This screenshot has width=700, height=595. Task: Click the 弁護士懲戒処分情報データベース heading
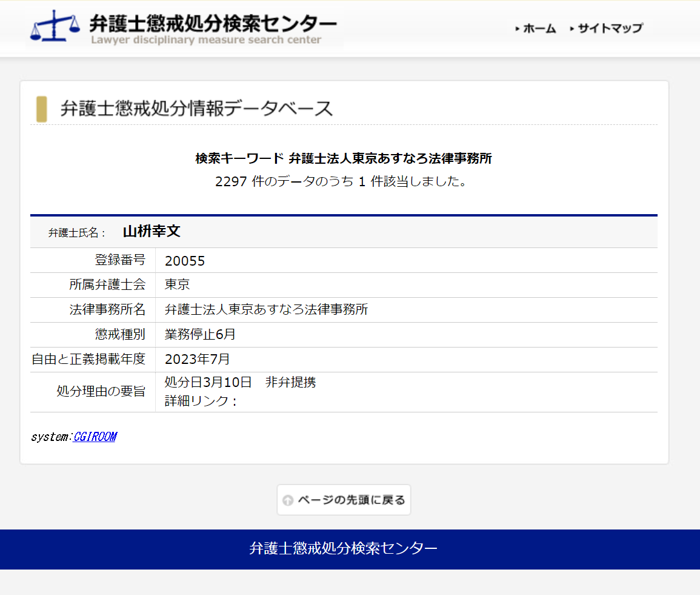tap(197, 109)
